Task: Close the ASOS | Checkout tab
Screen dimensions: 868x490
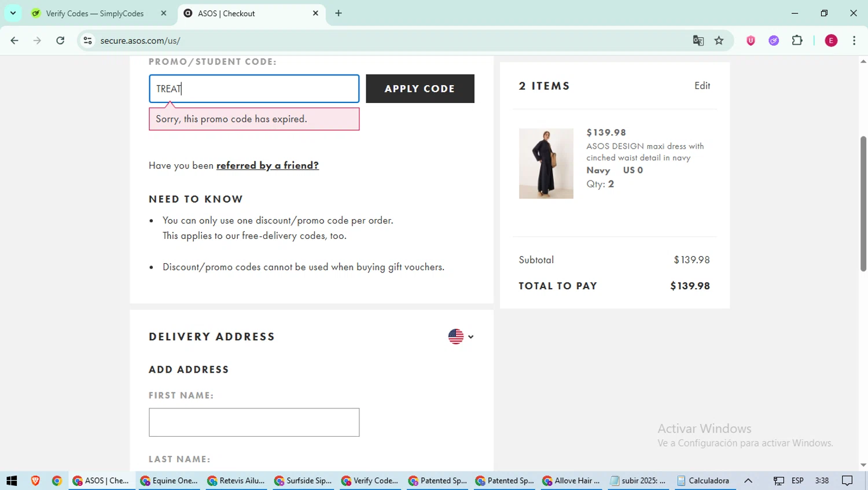Action: pyautogui.click(x=315, y=13)
